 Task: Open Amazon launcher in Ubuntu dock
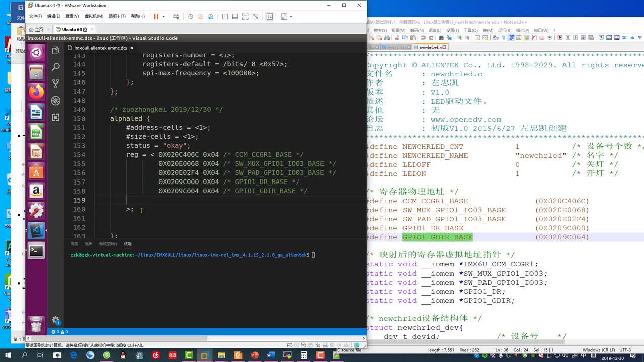pos(36,191)
